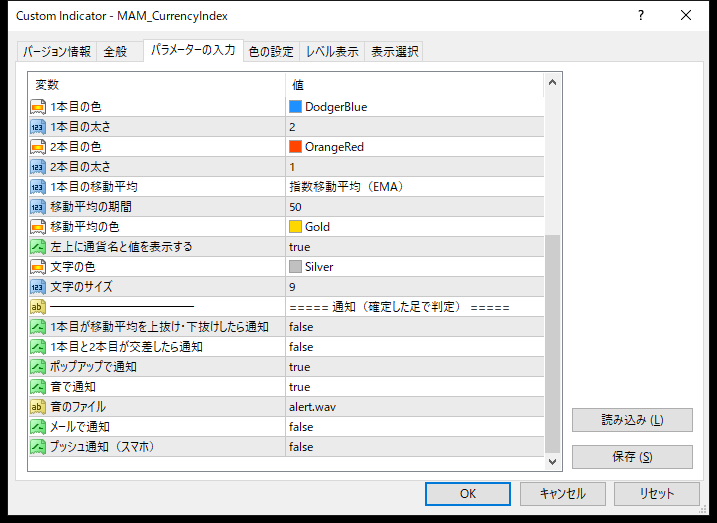Click the キャンセル button
This screenshot has width=717, height=523.
tap(562, 494)
